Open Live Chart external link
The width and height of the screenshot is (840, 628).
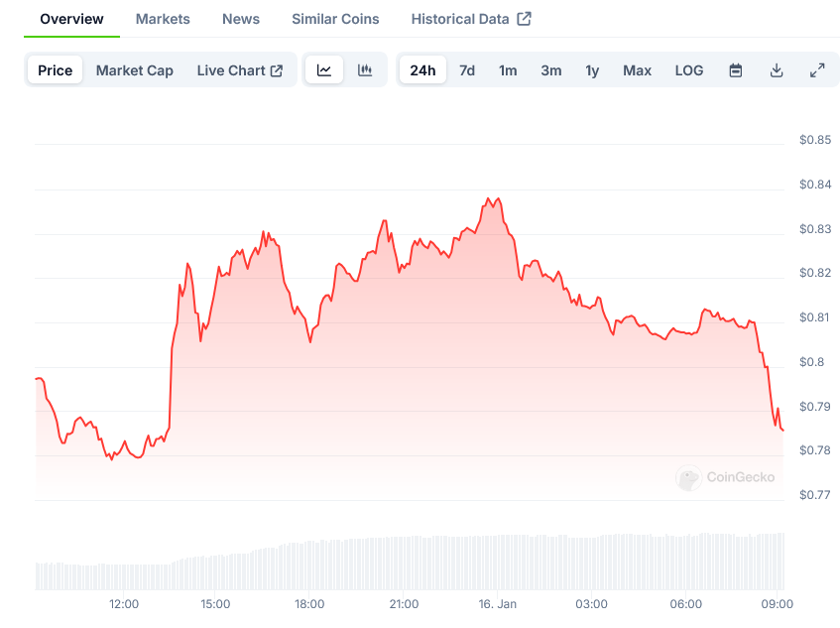click(239, 70)
